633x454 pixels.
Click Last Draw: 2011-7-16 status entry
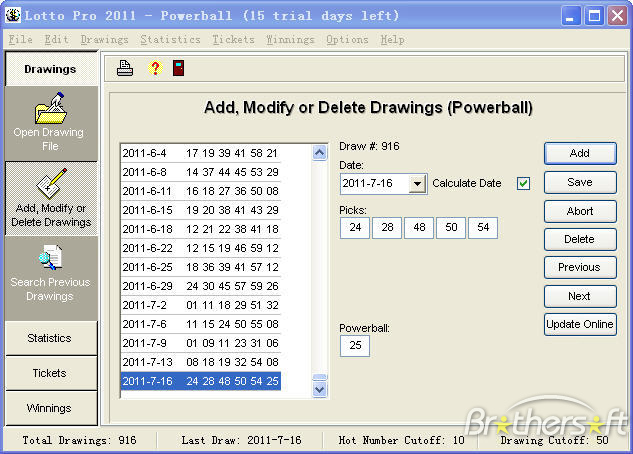(241, 440)
